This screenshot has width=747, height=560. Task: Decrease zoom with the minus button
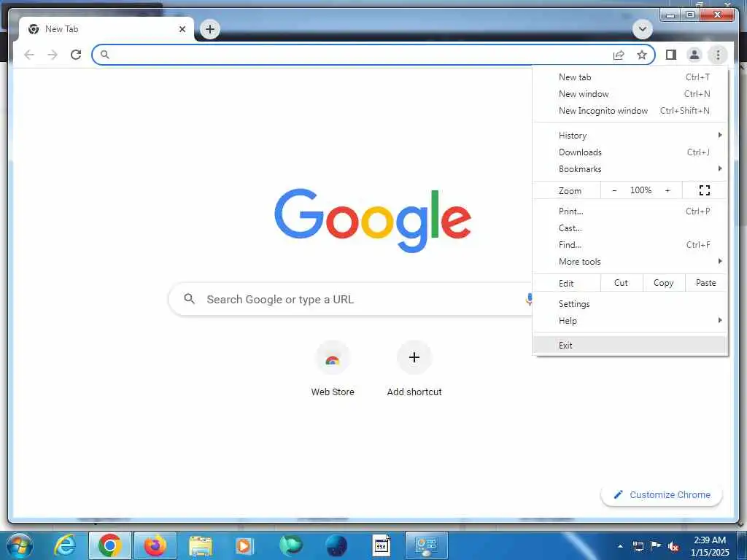tap(614, 190)
